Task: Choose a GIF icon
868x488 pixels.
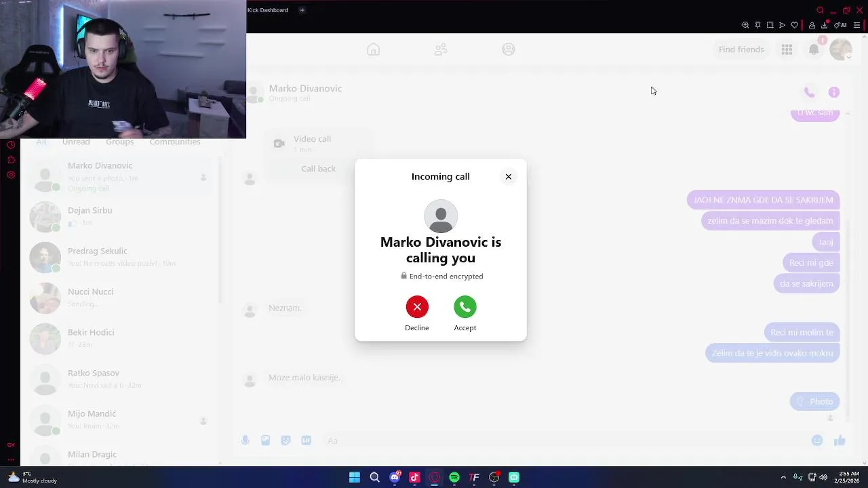Action: (307, 441)
